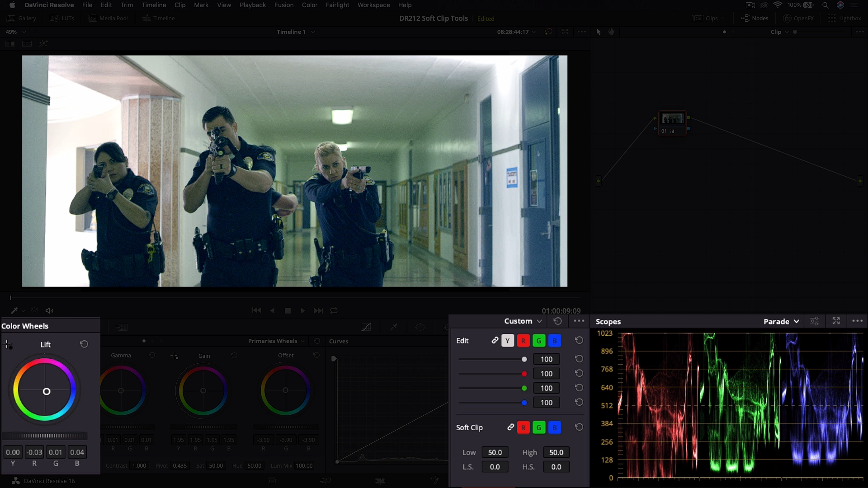Reset all custom curves
The image size is (868, 488).
pos(557,321)
